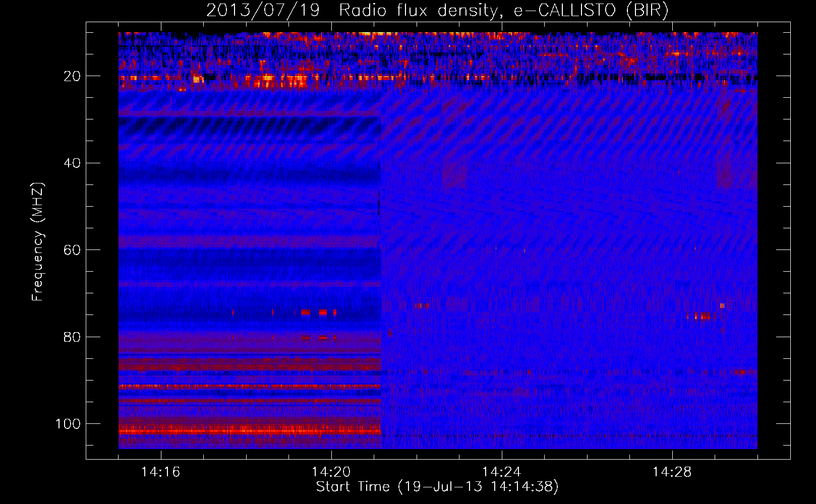Screen dimensions: 816x504
Task: Click the "14:28" time tick label
Action: 672,472
